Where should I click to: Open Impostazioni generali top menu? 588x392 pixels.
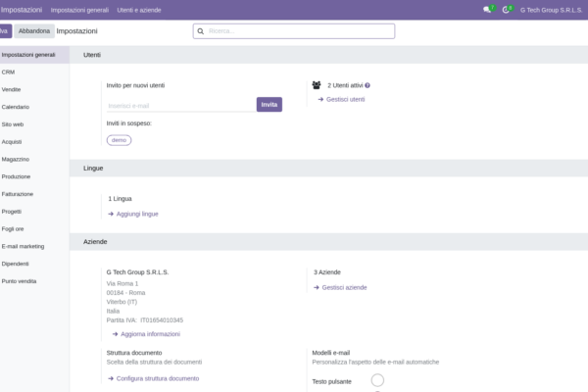(80, 10)
